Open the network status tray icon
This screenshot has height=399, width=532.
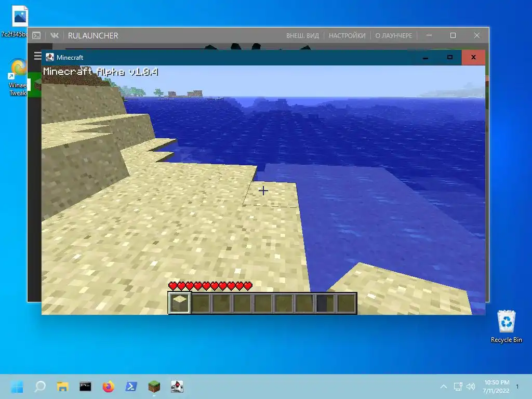[458, 387]
